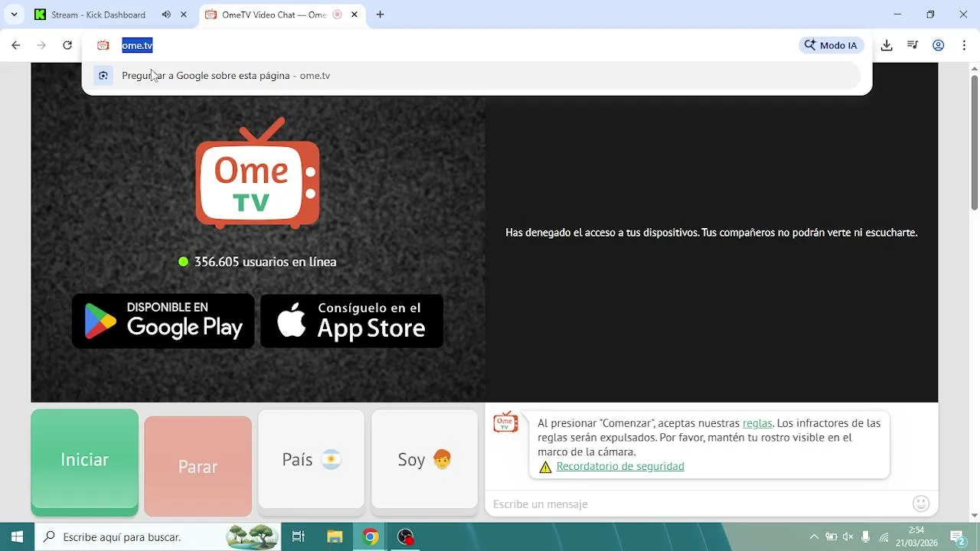The image size is (980, 551).
Task: Mute audio on the Kick Dashboard tab
Action: (166, 15)
